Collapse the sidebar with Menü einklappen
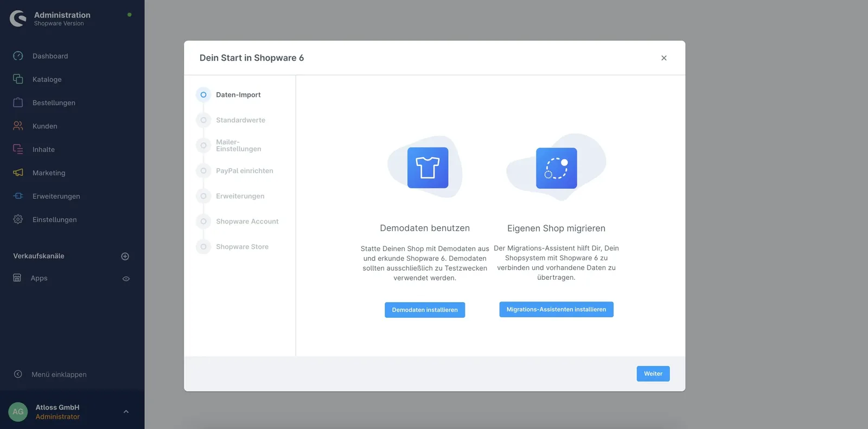This screenshot has height=429, width=868. coord(59,374)
